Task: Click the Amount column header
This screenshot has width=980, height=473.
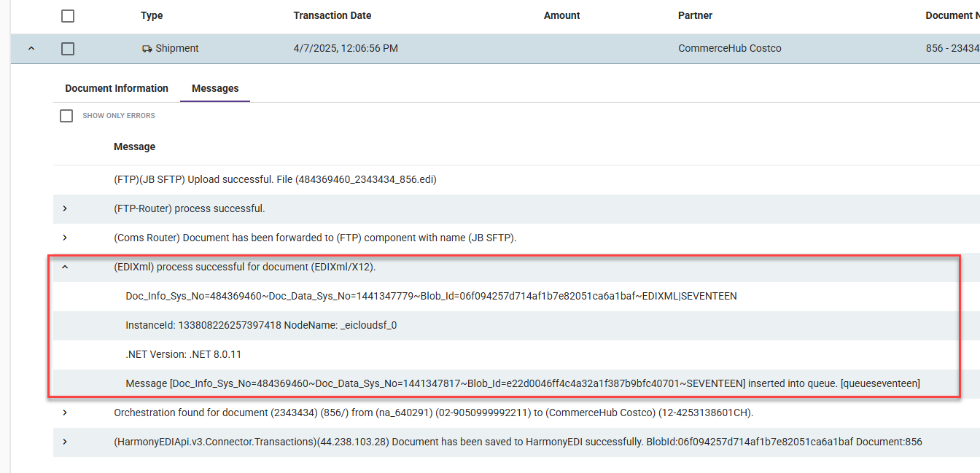Action: click(x=561, y=15)
